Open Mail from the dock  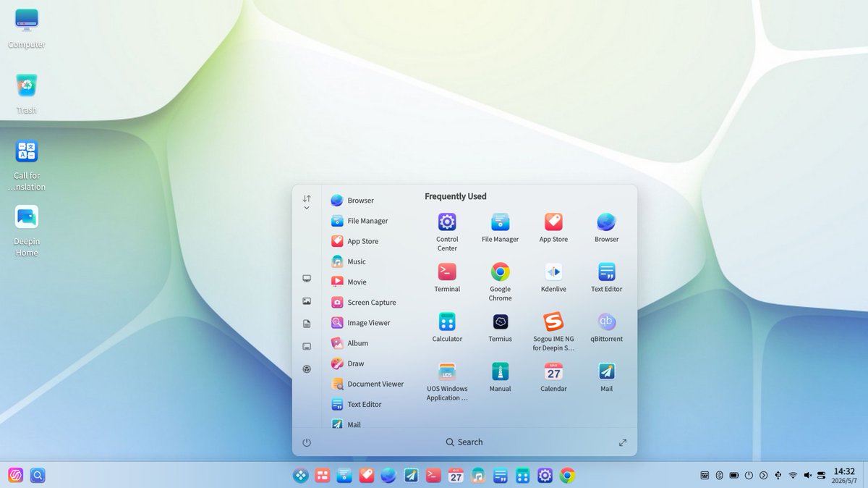click(412, 476)
